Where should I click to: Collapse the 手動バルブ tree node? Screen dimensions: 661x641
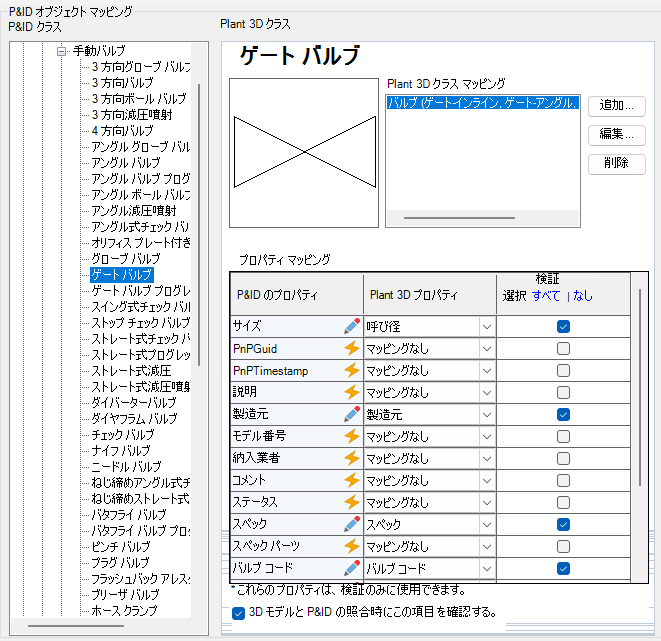point(62,51)
